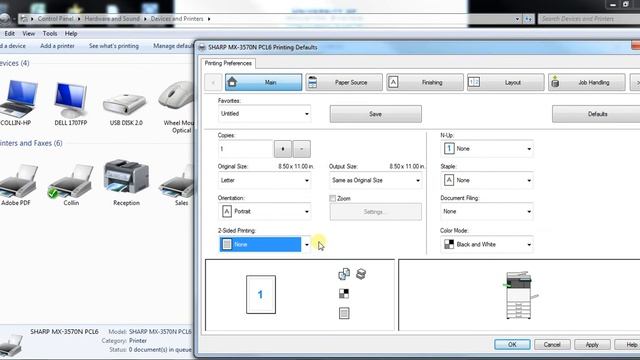640x360 pixels.
Task: Switch to the Job Handling tab
Action: [587, 82]
